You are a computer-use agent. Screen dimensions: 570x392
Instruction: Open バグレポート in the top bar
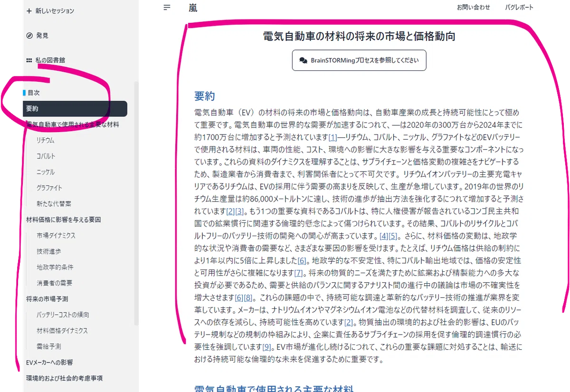coord(519,8)
